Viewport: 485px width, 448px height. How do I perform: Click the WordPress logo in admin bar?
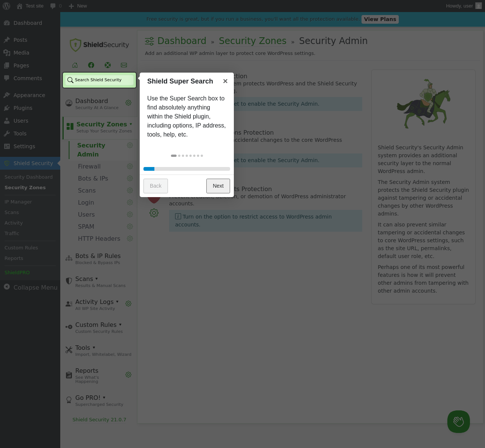pyautogui.click(x=6, y=6)
